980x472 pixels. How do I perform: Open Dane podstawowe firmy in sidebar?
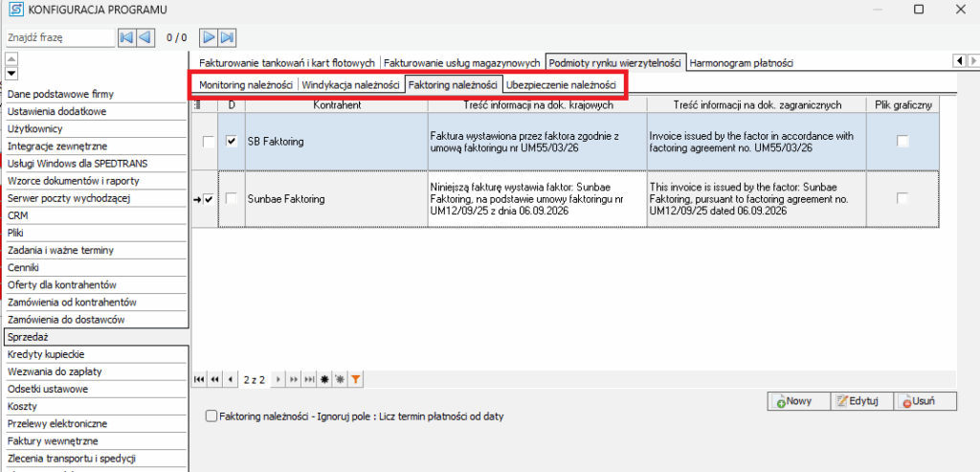96,94
